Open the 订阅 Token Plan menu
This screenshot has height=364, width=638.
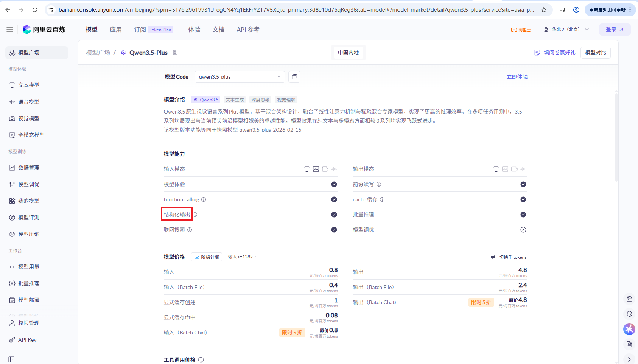click(x=154, y=30)
